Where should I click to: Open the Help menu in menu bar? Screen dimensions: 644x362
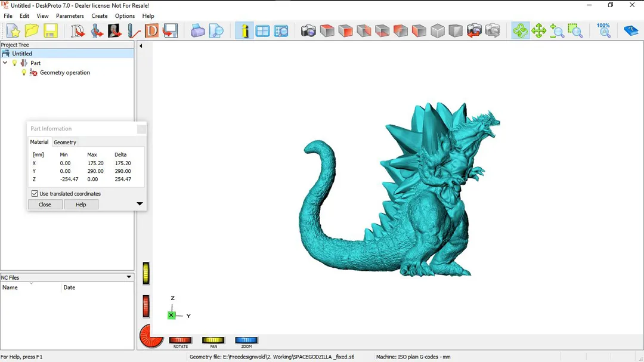pos(148,16)
